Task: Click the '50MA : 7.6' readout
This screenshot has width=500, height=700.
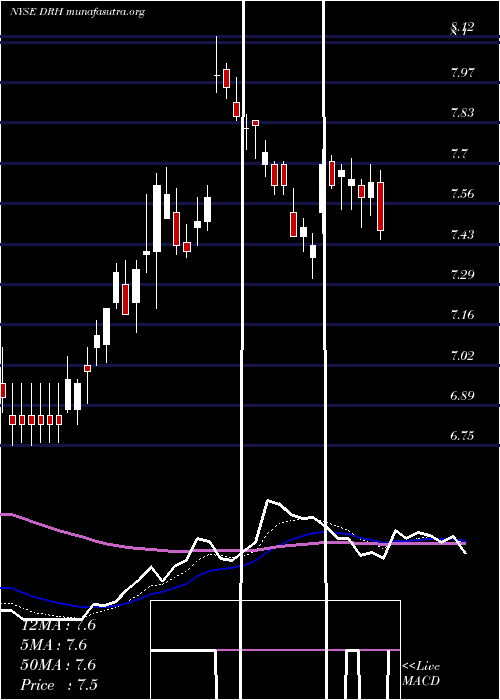Action: (58, 665)
